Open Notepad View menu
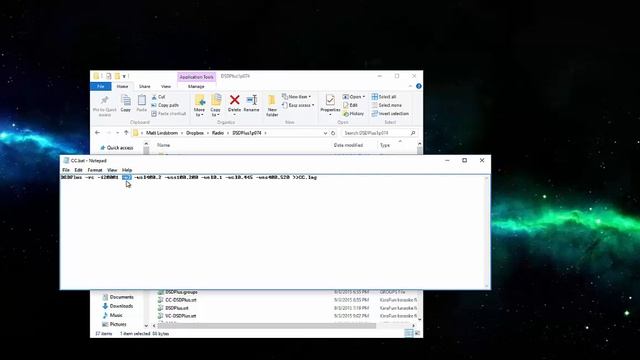This screenshot has height=360, width=640. [112, 170]
